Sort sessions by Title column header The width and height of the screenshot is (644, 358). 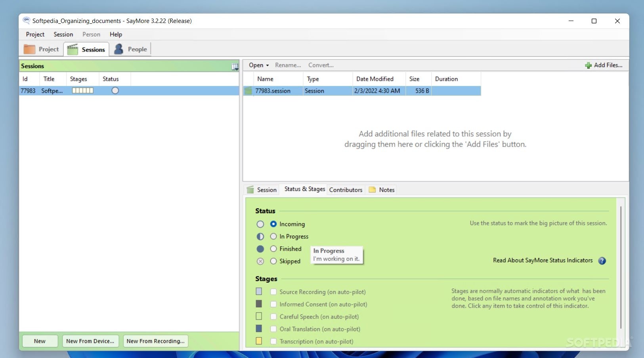[x=52, y=79]
